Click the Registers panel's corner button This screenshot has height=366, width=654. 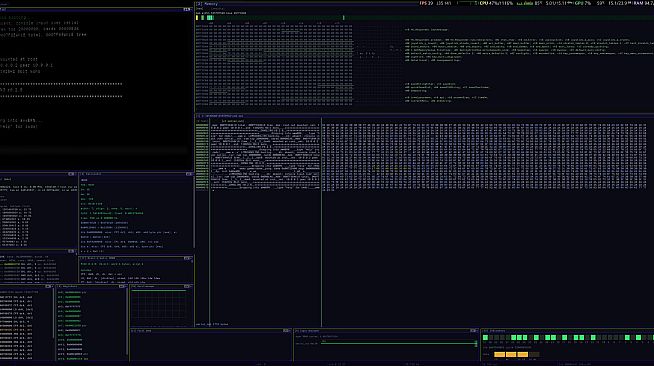point(122,286)
